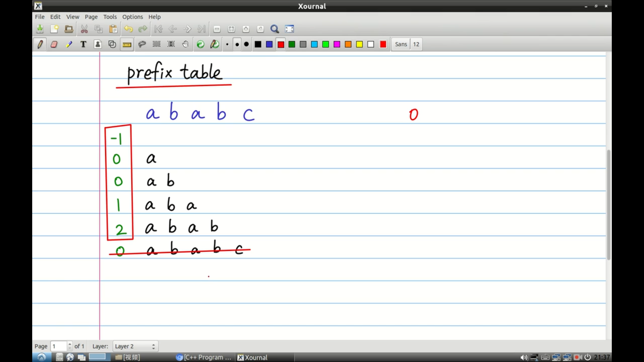Open the Sans font selector
The image size is (644, 362).
(401, 44)
